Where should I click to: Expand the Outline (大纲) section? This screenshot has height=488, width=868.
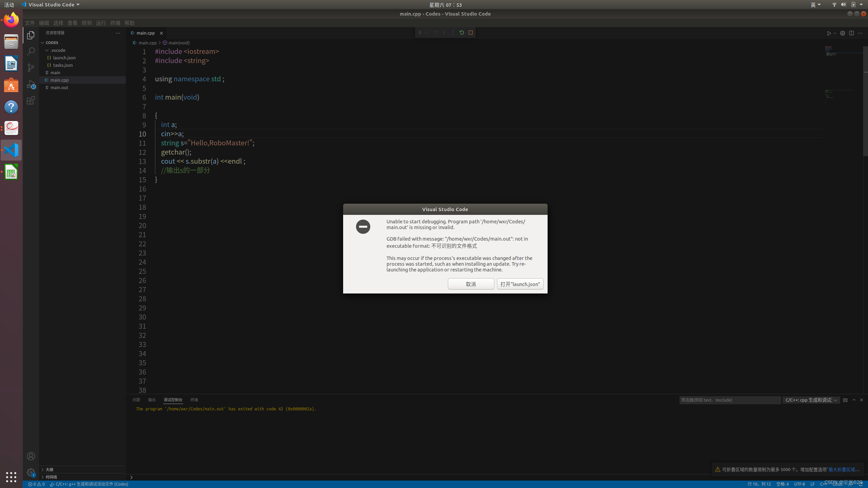pyautogui.click(x=83, y=469)
